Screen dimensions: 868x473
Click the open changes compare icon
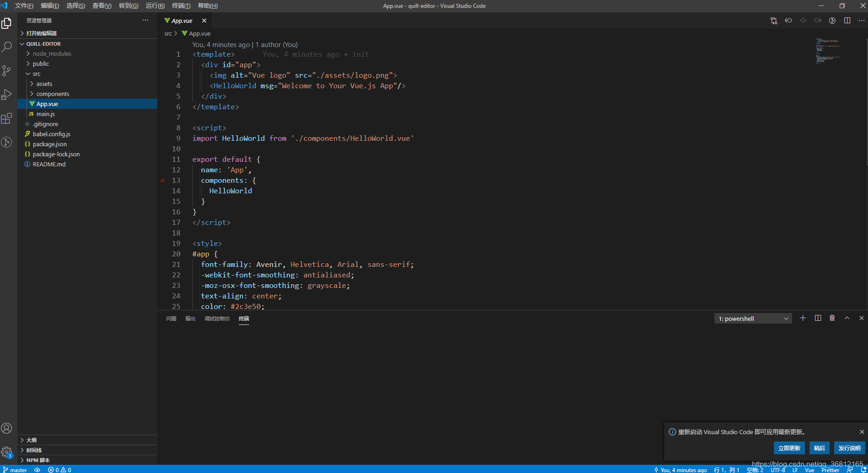[x=773, y=21]
